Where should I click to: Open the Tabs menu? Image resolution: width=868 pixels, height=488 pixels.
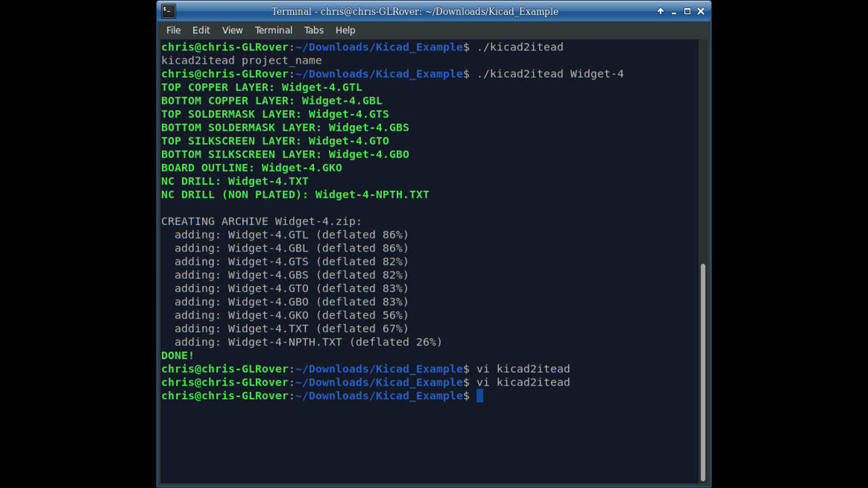pos(313,30)
